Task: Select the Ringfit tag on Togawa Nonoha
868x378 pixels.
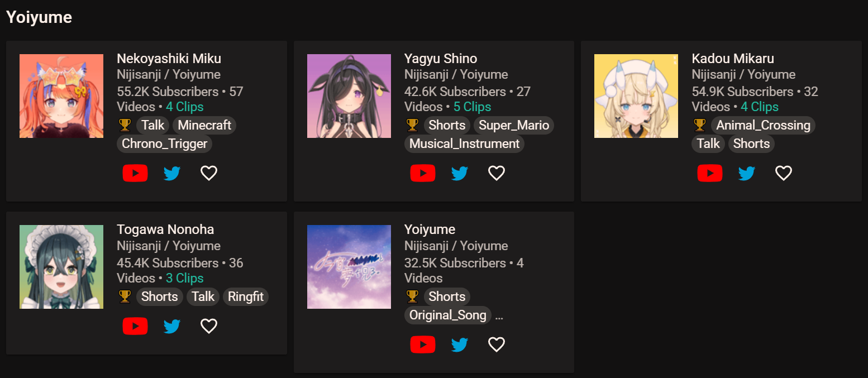Action: click(246, 296)
